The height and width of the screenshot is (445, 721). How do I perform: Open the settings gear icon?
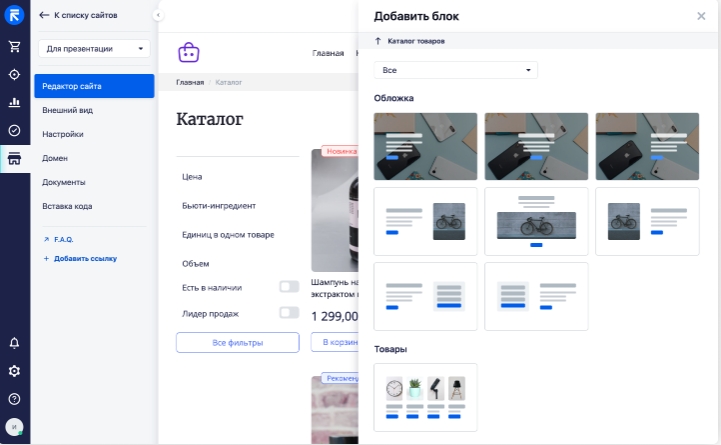point(14,371)
